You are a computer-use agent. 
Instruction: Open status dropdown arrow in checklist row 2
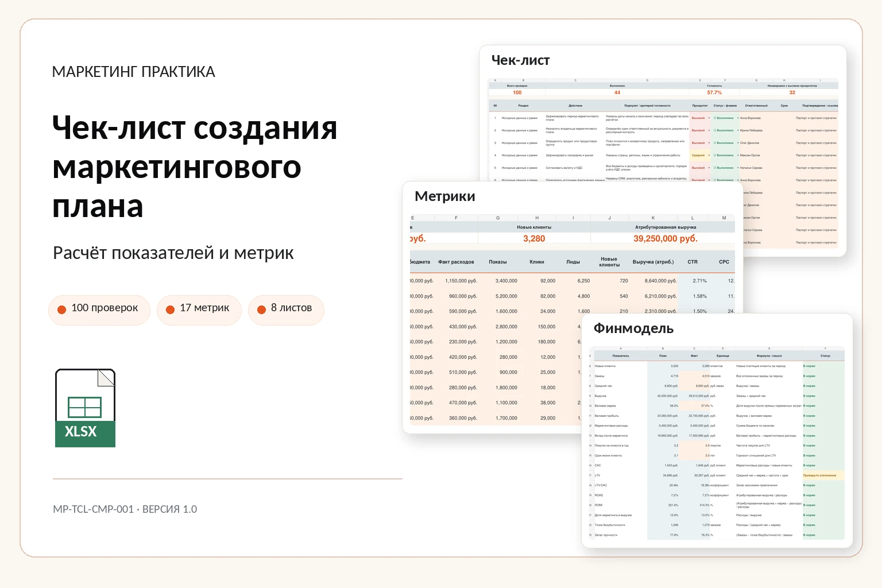click(x=738, y=130)
